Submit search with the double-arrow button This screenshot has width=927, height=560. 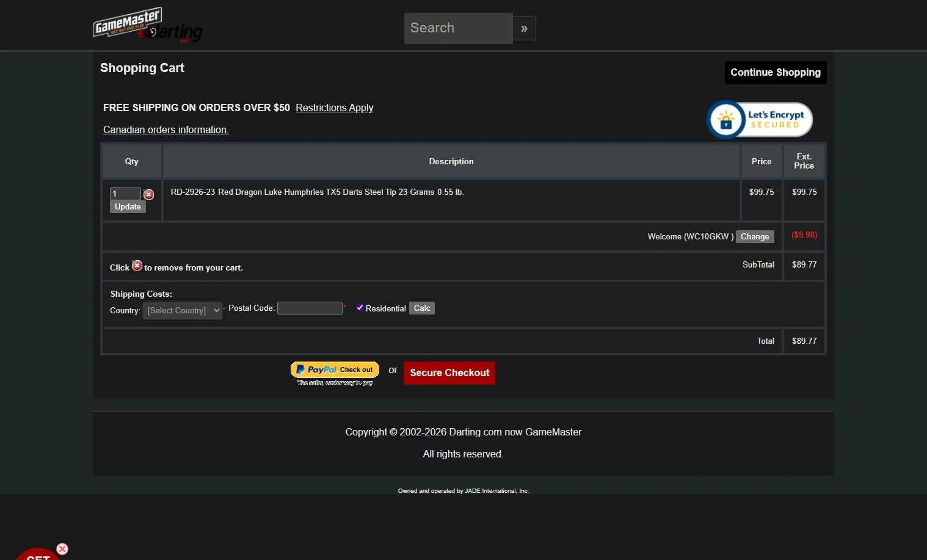(524, 28)
